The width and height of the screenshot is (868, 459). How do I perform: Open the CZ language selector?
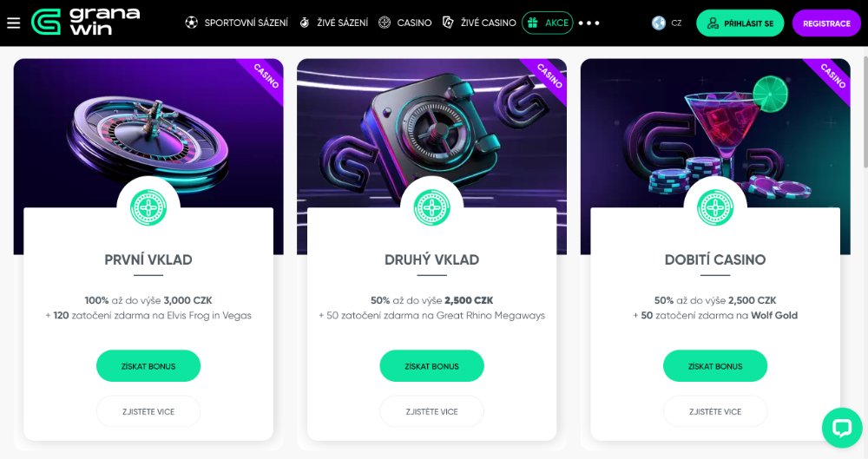[x=676, y=23]
